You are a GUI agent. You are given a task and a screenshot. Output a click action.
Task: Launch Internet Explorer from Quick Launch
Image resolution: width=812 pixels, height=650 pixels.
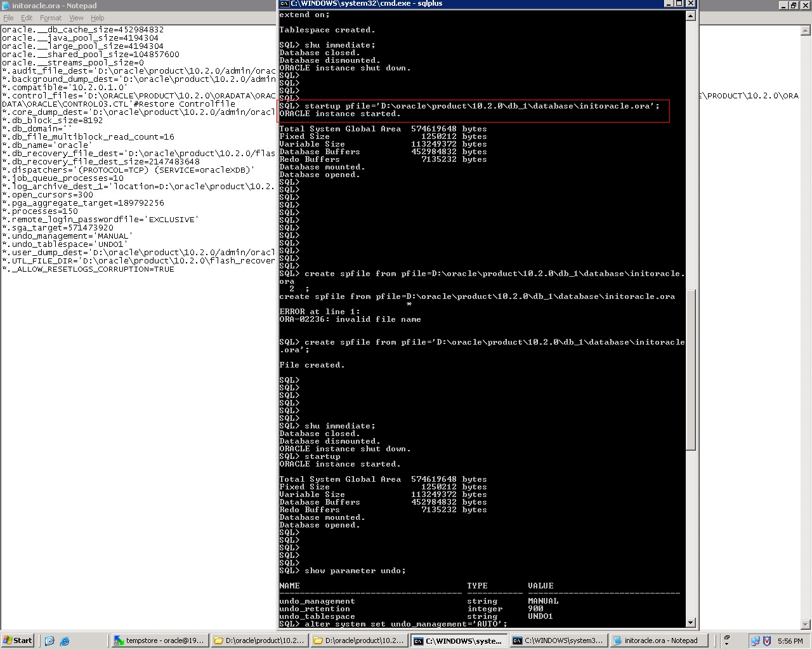[x=64, y=640]
